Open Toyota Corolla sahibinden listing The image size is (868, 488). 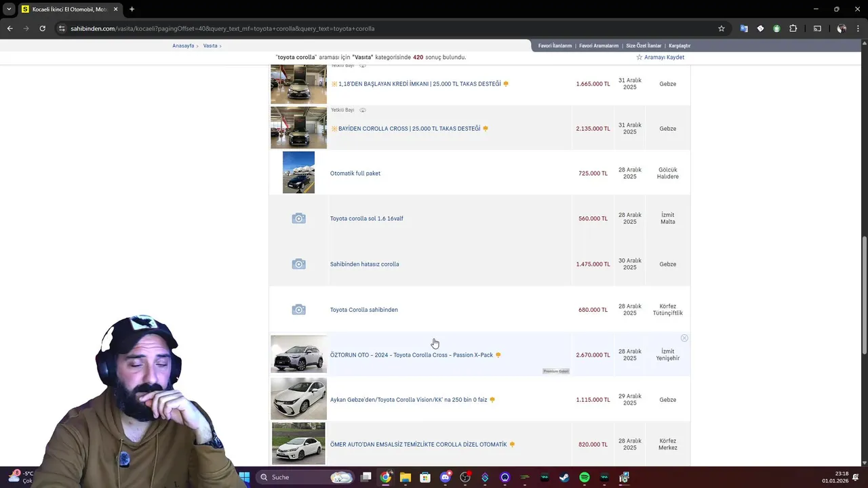[x=364, y=310]
